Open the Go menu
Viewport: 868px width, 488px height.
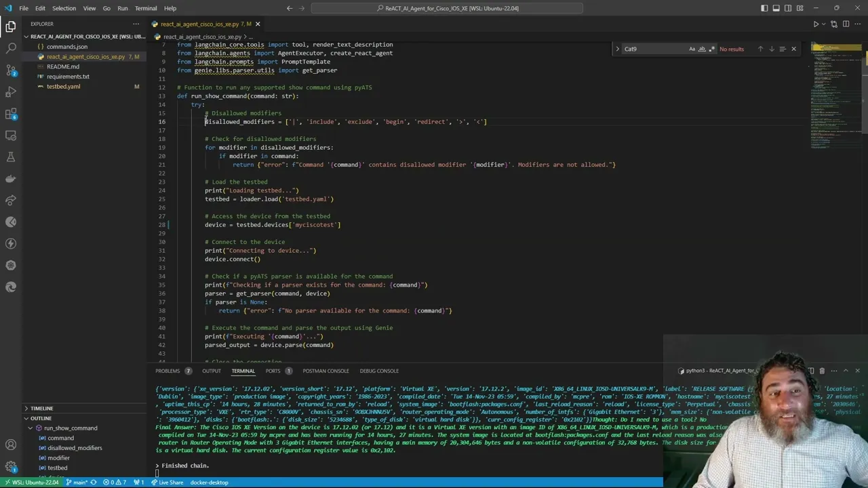point(106,8)
